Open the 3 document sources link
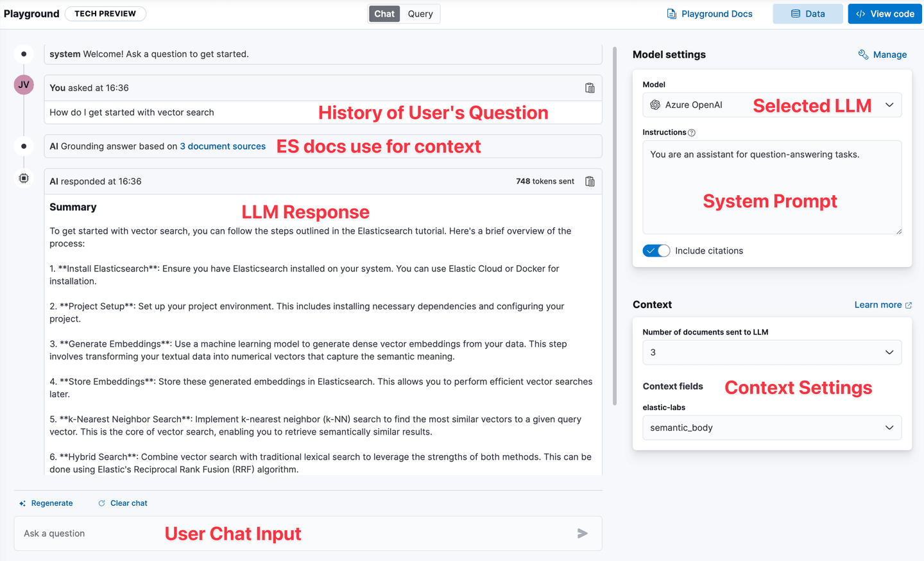This screenshot has height=561, width=924. (x=223, y=146)
